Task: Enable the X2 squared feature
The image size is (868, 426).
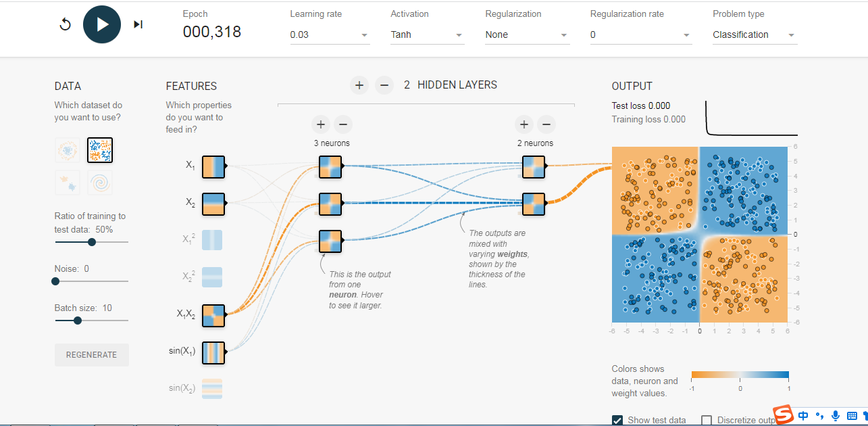Action: [212, 278]
